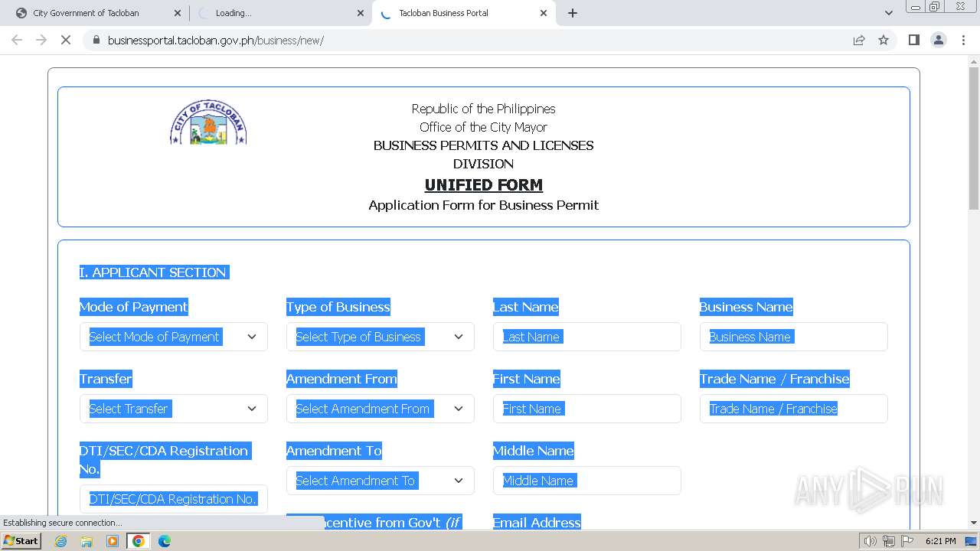The width and height of the screenshot is (980, 551).
Task: Click the City of Tacloban seal logo
Action: (x=208, y=122)
